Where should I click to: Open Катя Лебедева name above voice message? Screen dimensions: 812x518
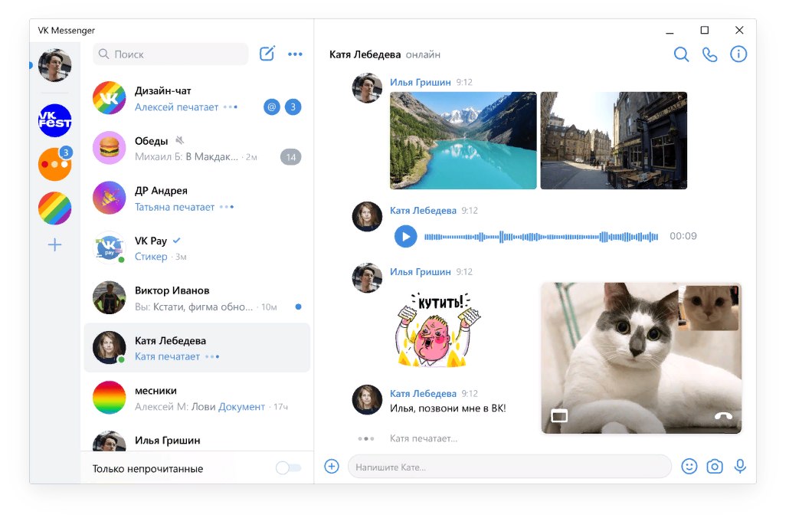coord(423,210)
